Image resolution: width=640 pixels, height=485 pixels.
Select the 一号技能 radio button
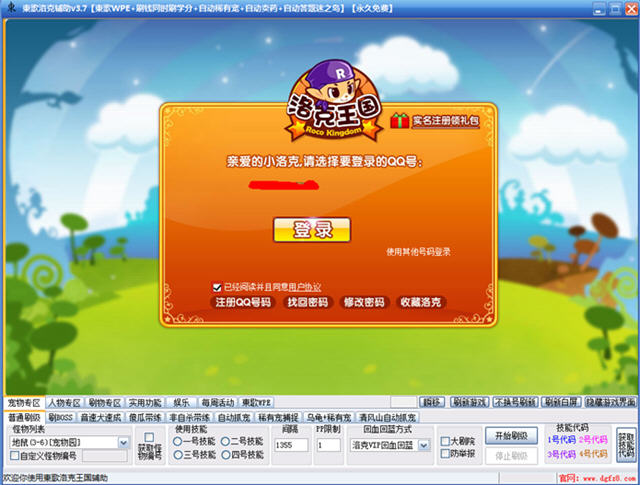[x=177, y=441]
